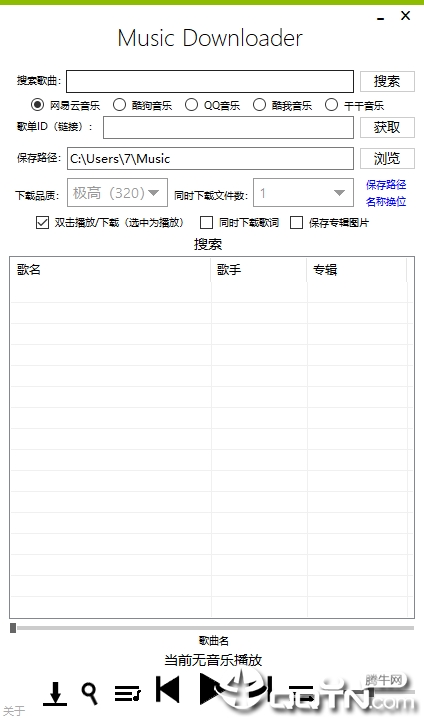This screenshot has width=424, height=718.
Task: Select the QQ音乐 source radio button
Action: tap(191, 105)
